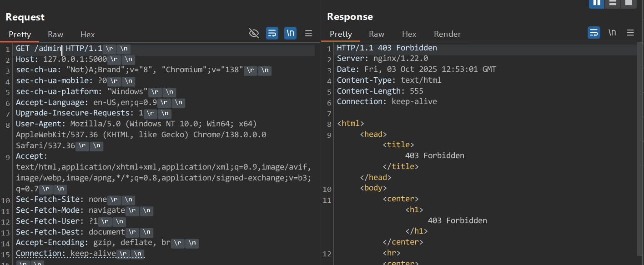
Task: Switch to top-bottom split layout icon
Action: point(612,3)
